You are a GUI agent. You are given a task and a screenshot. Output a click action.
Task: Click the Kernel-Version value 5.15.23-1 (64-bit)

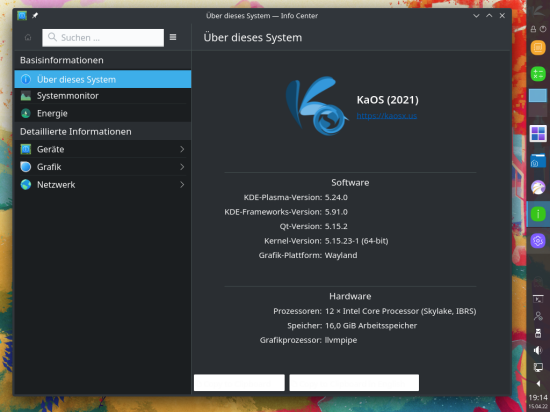(356, 241)
